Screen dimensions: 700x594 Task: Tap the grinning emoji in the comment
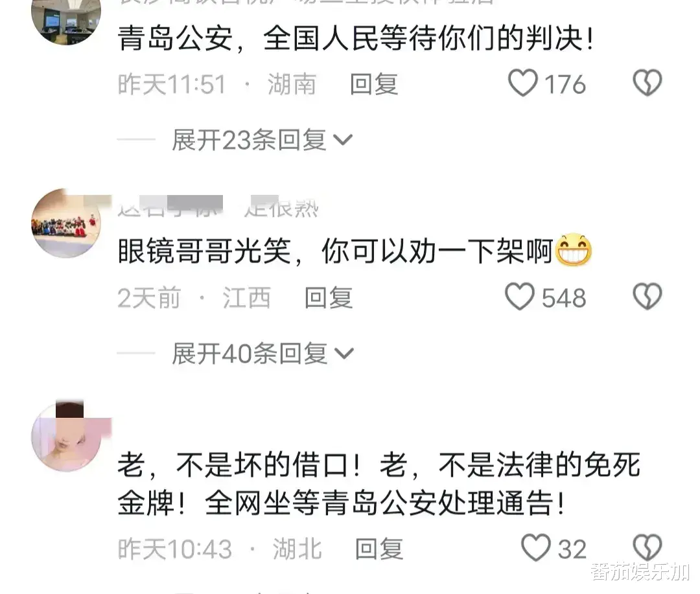(x=573, y=251)
